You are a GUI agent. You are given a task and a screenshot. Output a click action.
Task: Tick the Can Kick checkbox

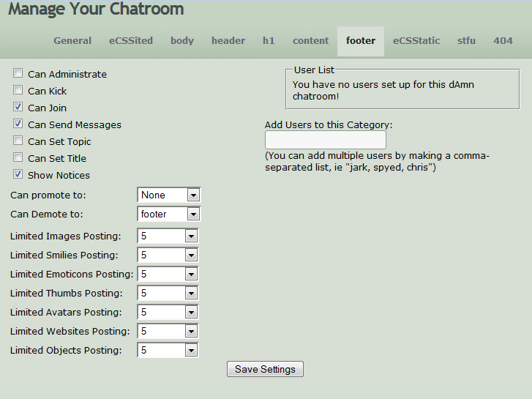[x=18, y=90]
